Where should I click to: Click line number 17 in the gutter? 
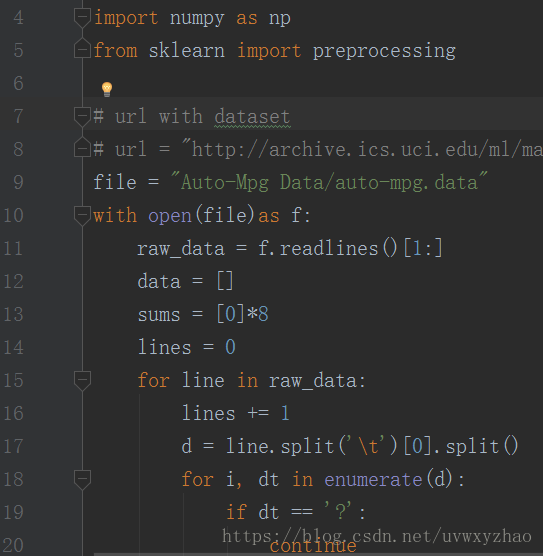pyautogui.click(x=13, y=446)
